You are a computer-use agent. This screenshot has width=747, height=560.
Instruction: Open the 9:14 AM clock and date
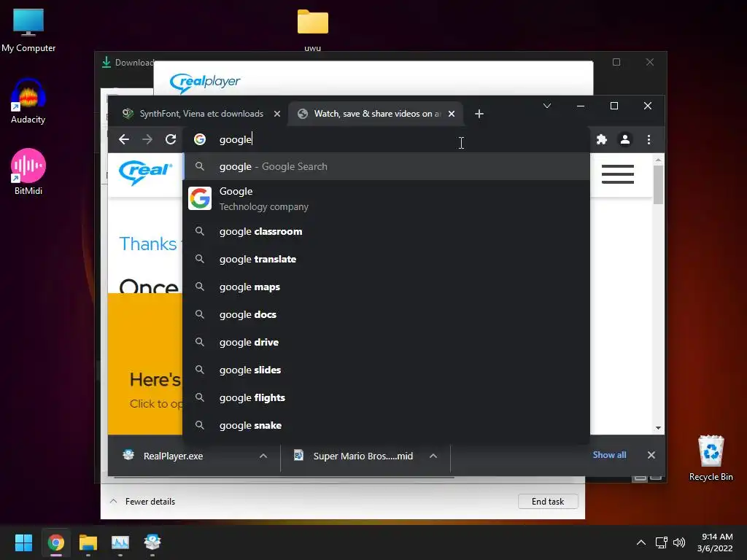click(x=715, y=542)
